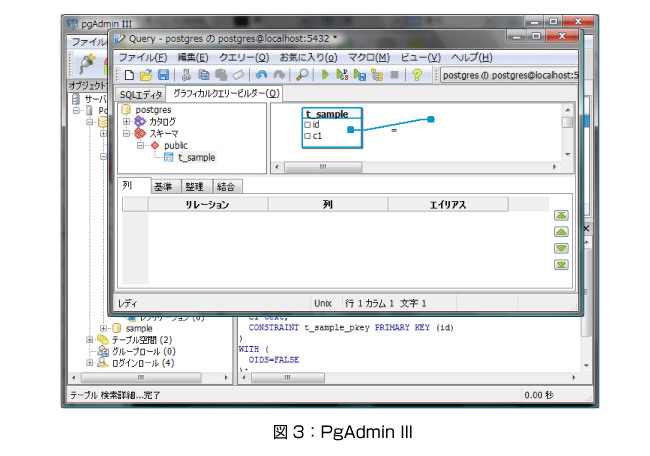Open a file with the folder icon

(x=146, y=75)
